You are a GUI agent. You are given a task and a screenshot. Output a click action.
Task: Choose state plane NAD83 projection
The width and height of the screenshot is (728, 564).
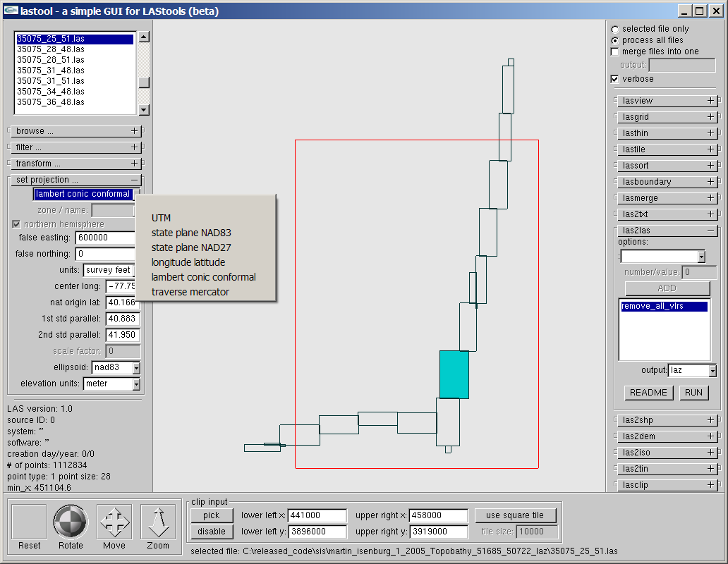pyautogui.click(x=206, y=233)
